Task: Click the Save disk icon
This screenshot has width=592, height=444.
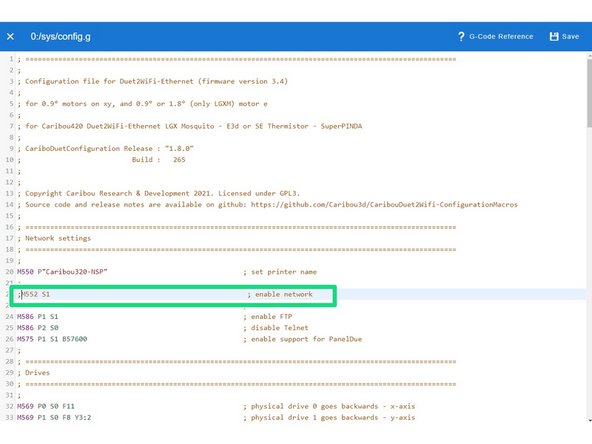Action: pyautogui.click(x=554, y=36)
